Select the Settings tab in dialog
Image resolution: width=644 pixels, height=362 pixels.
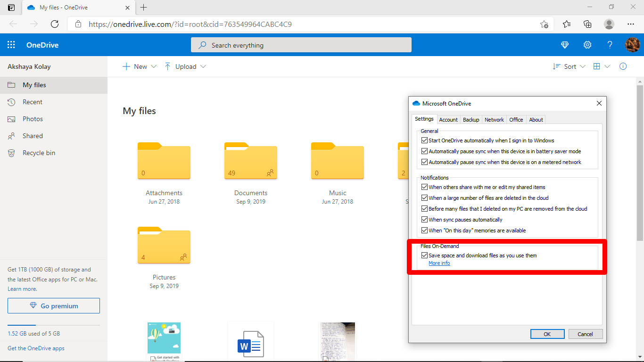pyautogui.click(x=424, y=119)
